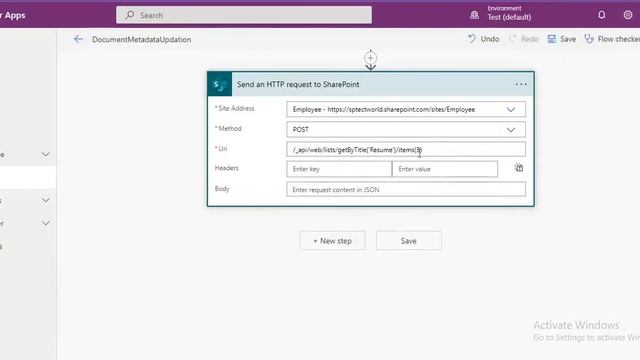Click the Send an HTTP request to SharePoint title

tap(298, 84)
